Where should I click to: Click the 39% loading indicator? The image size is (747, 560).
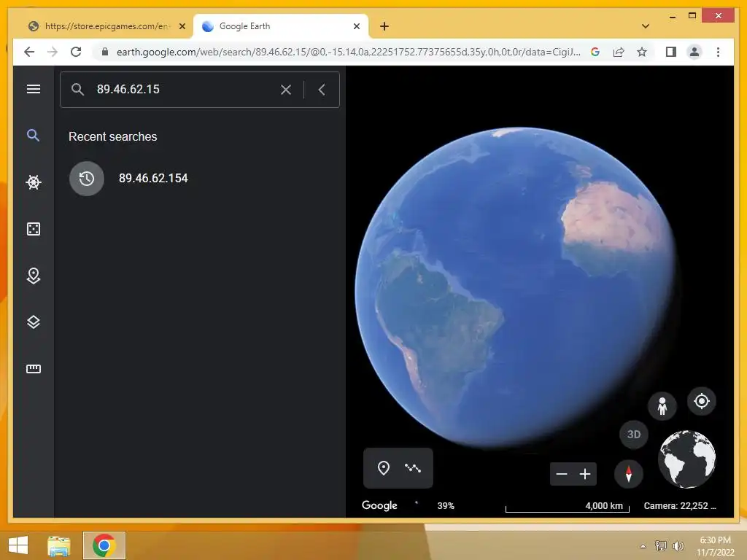coord(446,506)
